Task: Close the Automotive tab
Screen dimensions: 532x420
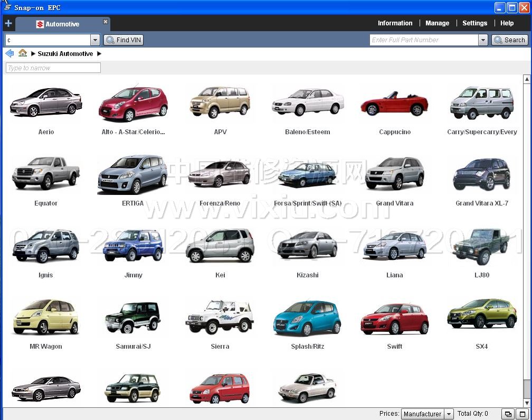Action: [x=106, y=22]
